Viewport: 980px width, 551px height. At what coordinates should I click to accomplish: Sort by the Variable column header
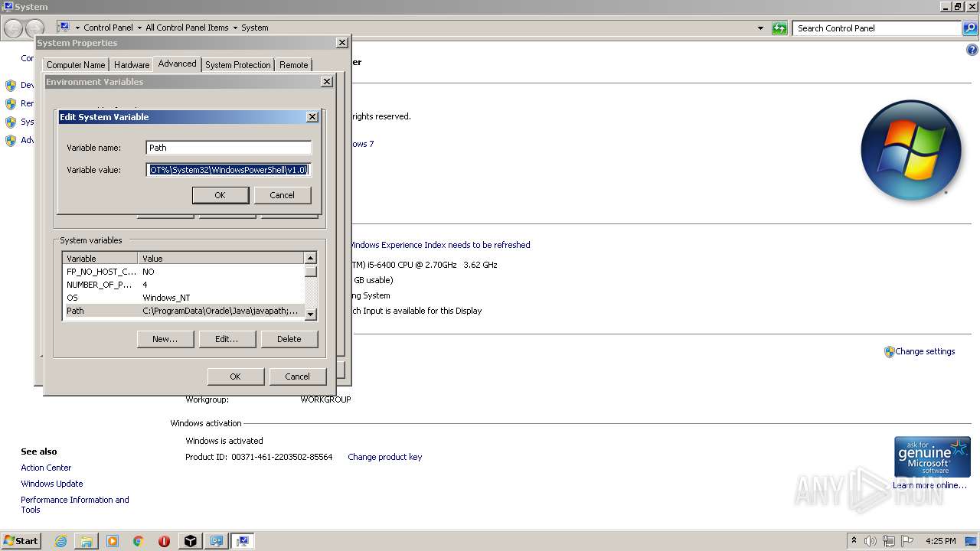[100, 259]
